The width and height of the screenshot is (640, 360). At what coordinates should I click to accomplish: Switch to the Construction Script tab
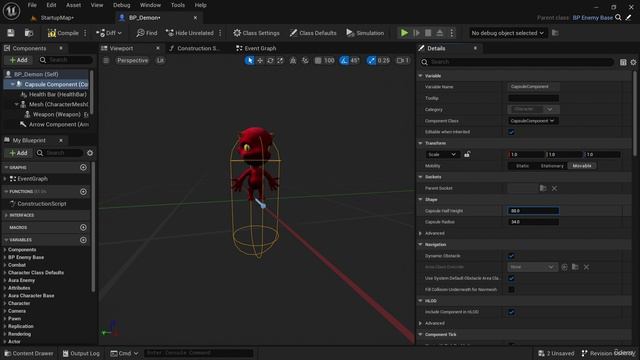pos(194,48)
